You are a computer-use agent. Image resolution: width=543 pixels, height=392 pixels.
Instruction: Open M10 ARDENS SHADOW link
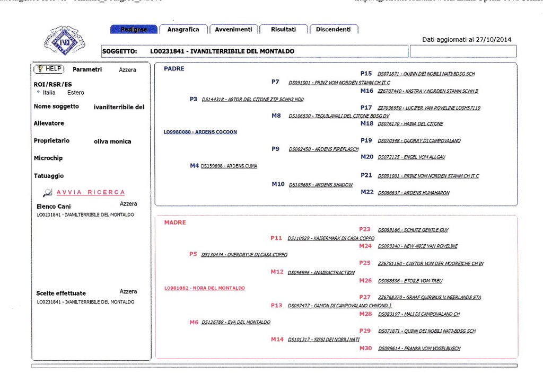[x=321, y=185]
